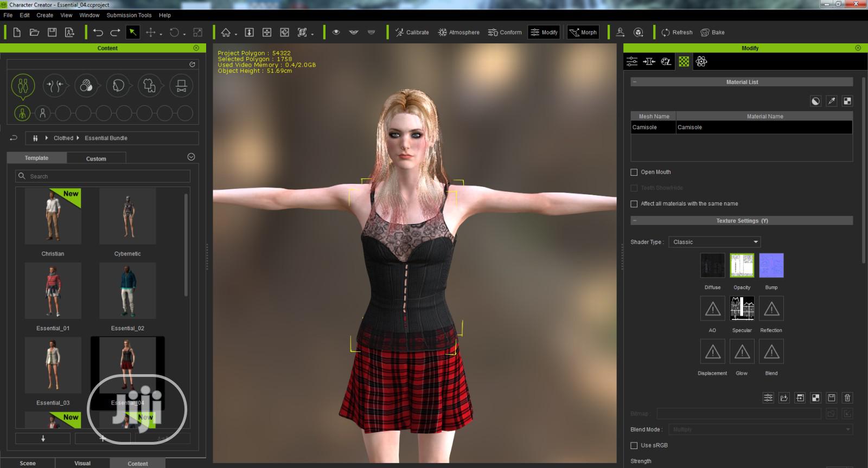Open the Shader Type dropdown

pyautogui.click(x=714, y=242)
